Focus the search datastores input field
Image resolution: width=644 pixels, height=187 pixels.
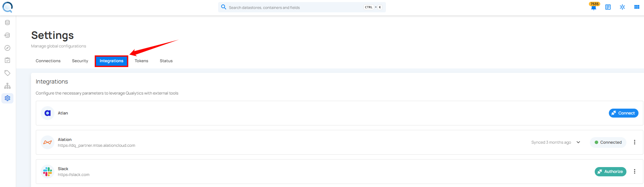point(302,7)
